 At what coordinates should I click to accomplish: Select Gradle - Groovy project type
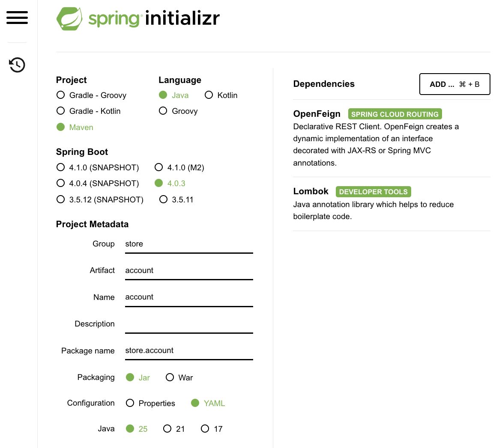pos(61,95)
